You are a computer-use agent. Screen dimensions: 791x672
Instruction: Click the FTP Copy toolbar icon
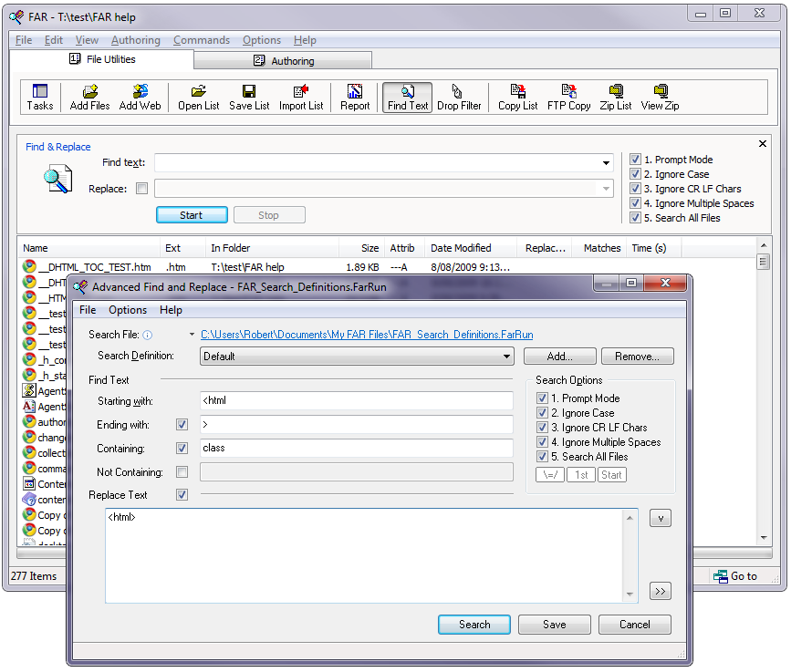568,97
